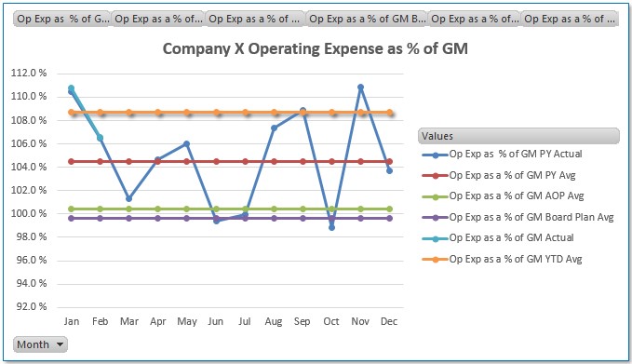Click the 108.0 % vertical axis label
This screenshot has height=364, width=632.
[x=29, y=120]
